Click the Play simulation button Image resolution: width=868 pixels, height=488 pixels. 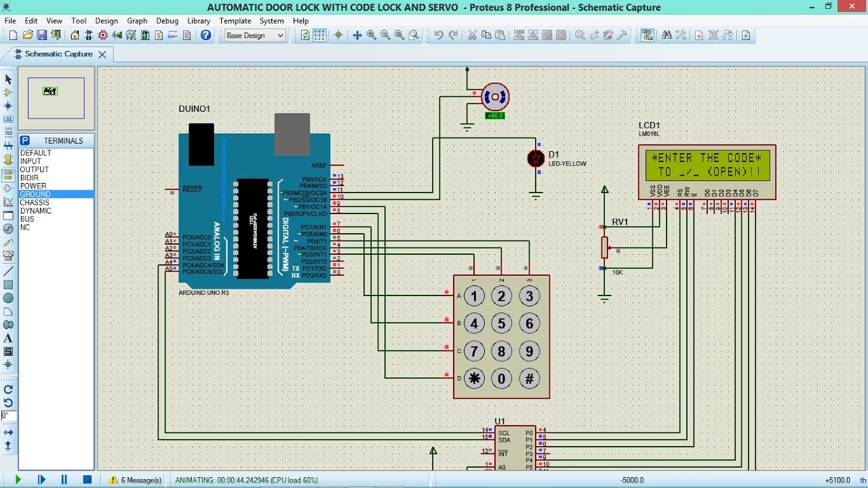click(x=18, y=479)
